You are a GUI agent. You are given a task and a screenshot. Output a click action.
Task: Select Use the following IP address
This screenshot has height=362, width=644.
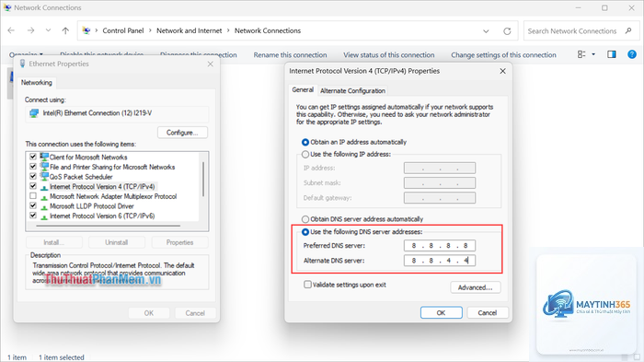pyautogui.click(x=305, y=154)
